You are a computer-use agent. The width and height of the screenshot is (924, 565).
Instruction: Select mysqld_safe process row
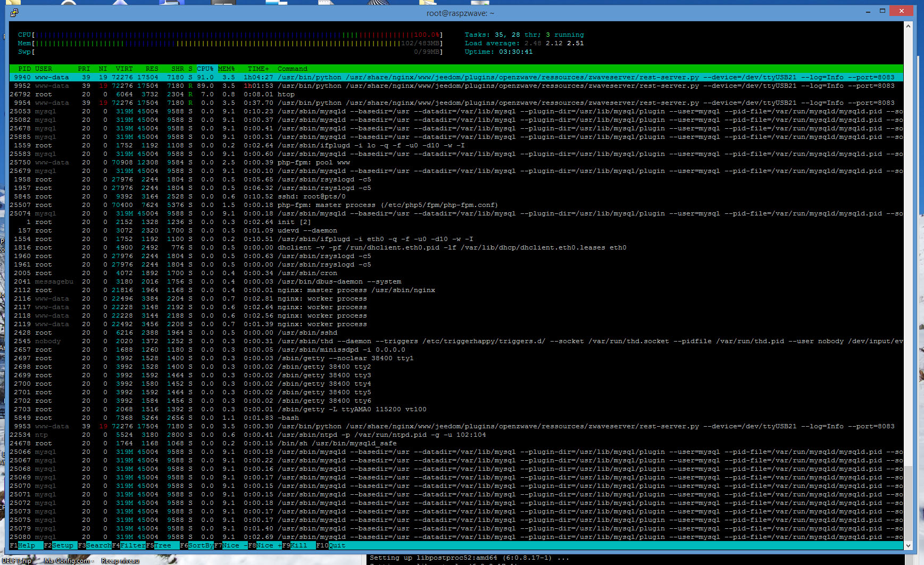(x=456, y=443)
